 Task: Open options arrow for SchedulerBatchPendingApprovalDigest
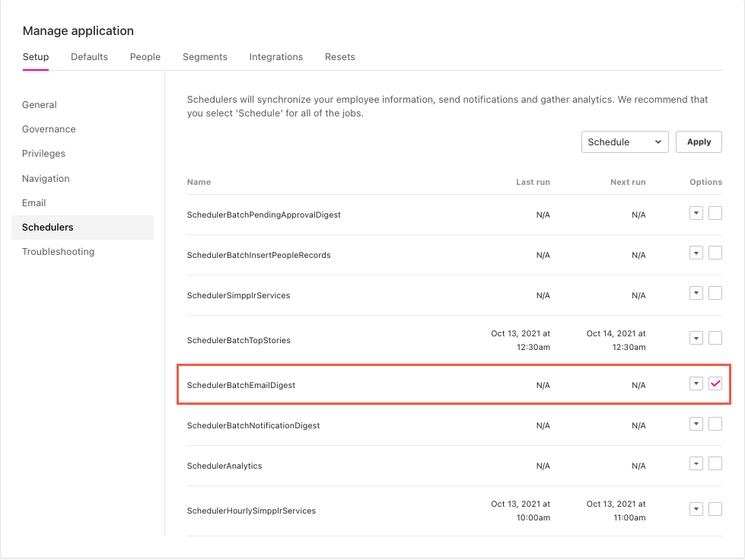point(696,213)
